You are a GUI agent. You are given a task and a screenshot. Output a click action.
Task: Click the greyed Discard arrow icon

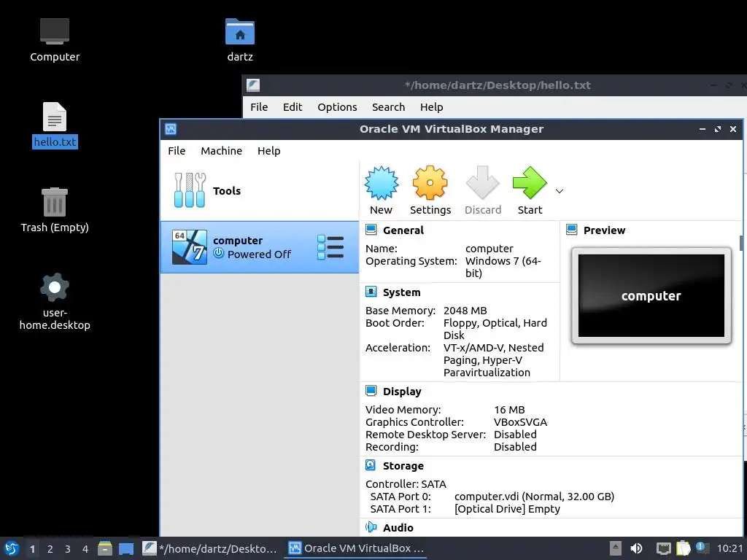pyautogui.click(x=483, y=183)
